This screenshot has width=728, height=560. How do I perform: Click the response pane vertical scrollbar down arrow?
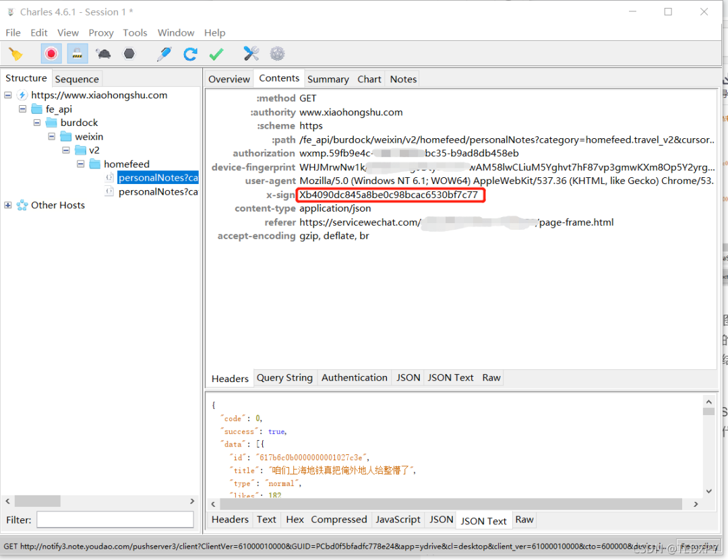pos(708,491)
